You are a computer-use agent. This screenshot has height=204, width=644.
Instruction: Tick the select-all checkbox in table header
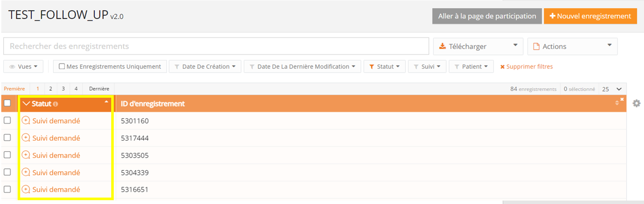tap(7, 103)
